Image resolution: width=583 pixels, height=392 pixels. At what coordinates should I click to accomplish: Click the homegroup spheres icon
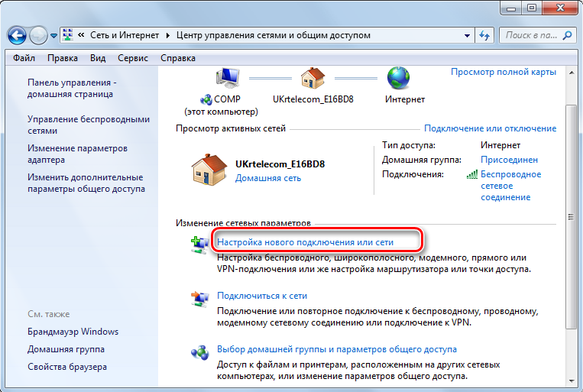pyautogui.click(x=200, y=352)
